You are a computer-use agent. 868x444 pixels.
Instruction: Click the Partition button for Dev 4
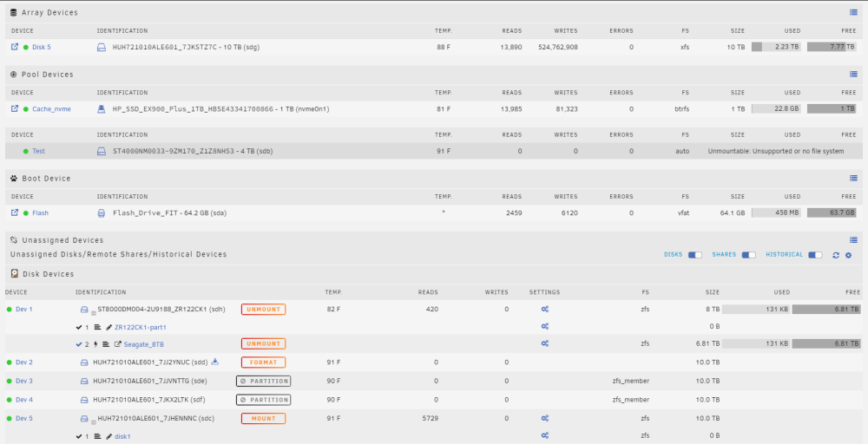pos(264,400)
